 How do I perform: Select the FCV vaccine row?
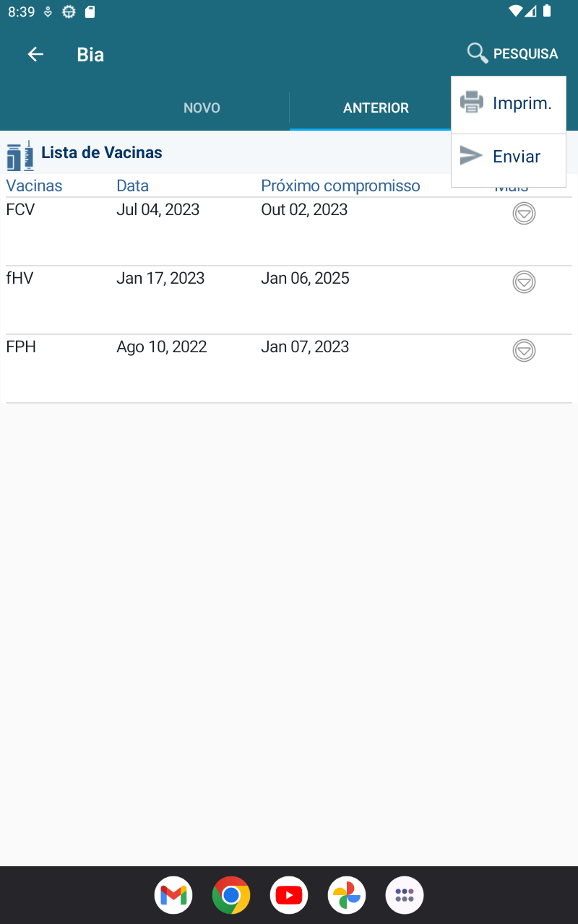[217, 224]
